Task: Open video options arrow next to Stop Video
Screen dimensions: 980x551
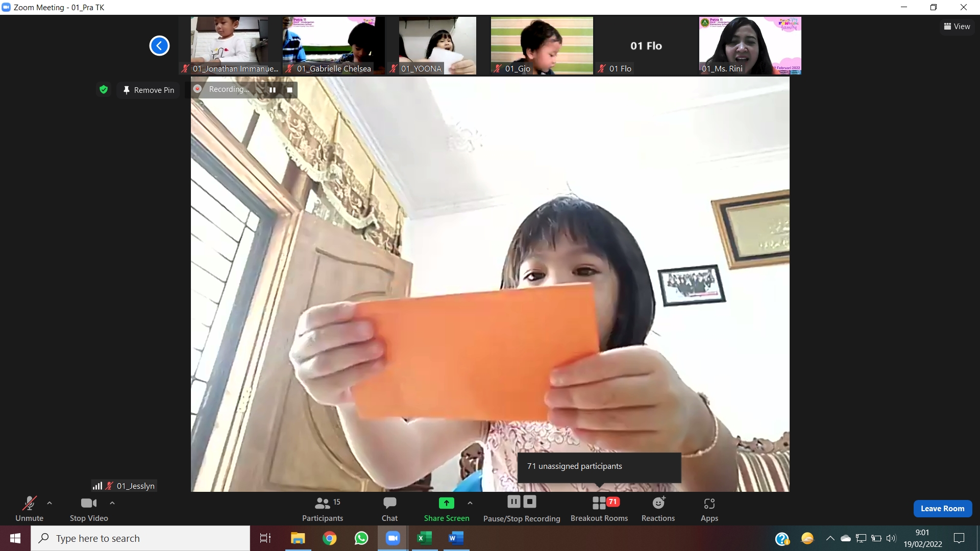Action: click(112, 503)
